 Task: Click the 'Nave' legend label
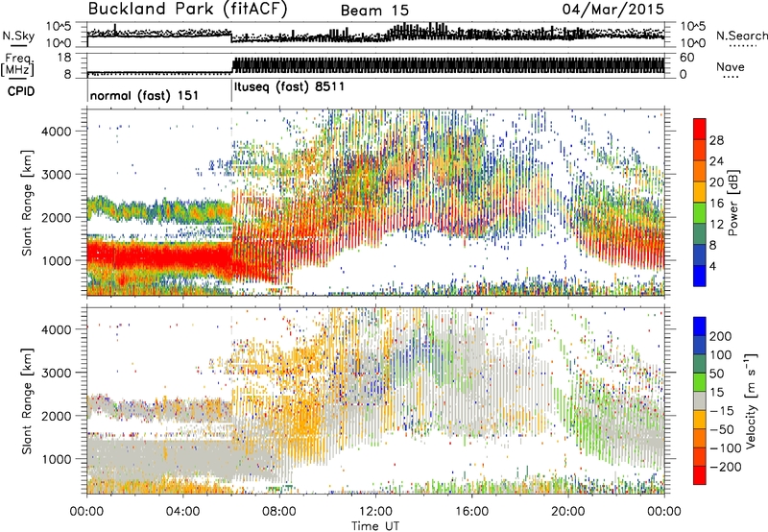pos(731,67)
